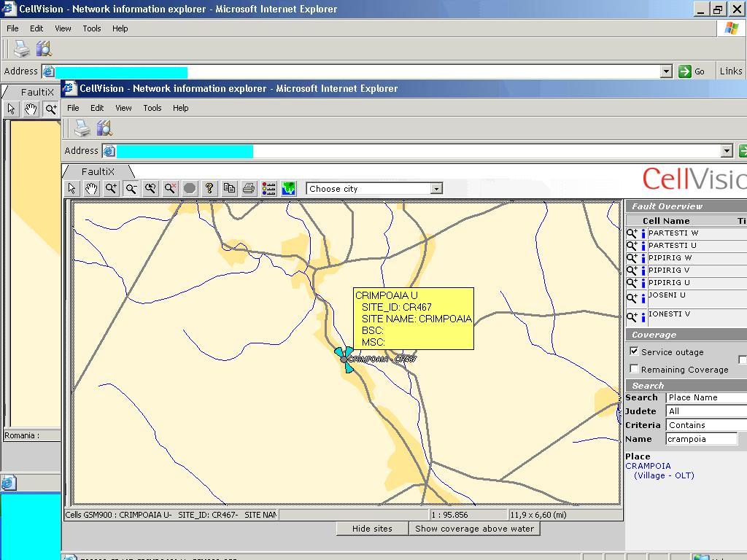Zoom to PARTESTI W cell

(x=632, y=233)
